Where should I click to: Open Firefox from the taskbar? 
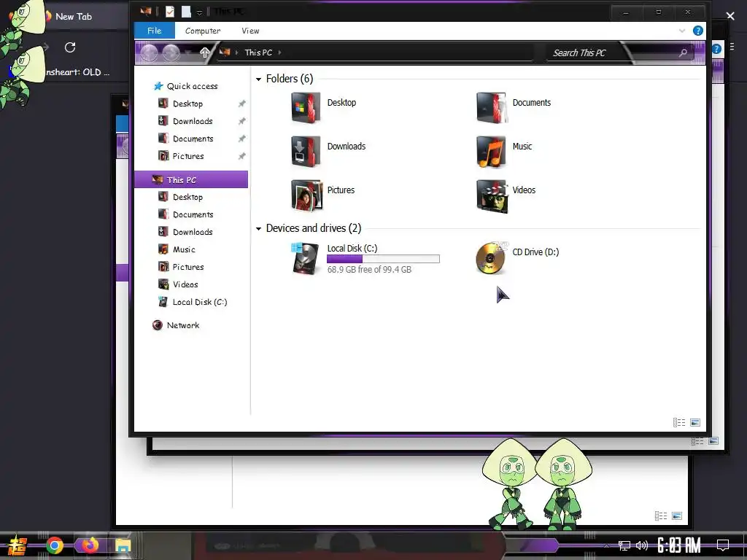[90, 545]
